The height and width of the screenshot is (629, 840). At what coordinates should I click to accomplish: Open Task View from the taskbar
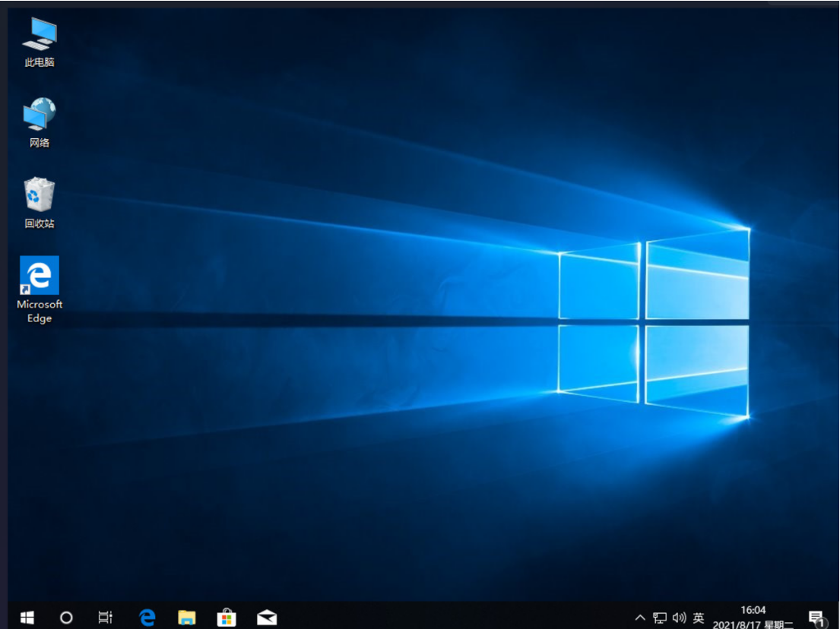pos(106,617)
